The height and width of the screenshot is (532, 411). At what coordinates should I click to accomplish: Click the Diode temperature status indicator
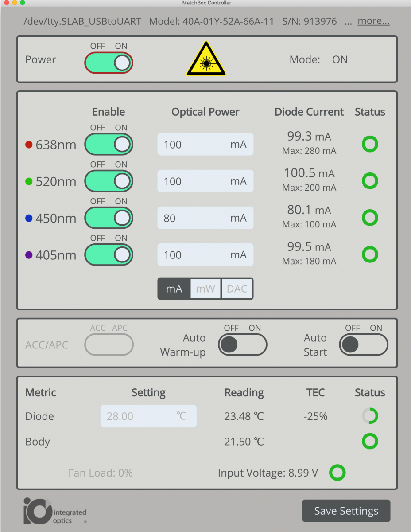click(370, 416)
